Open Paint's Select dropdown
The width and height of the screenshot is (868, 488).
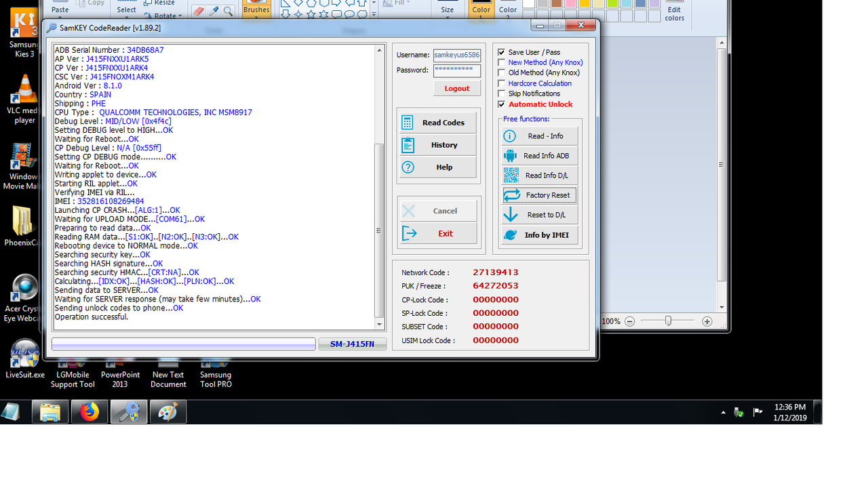126,11
